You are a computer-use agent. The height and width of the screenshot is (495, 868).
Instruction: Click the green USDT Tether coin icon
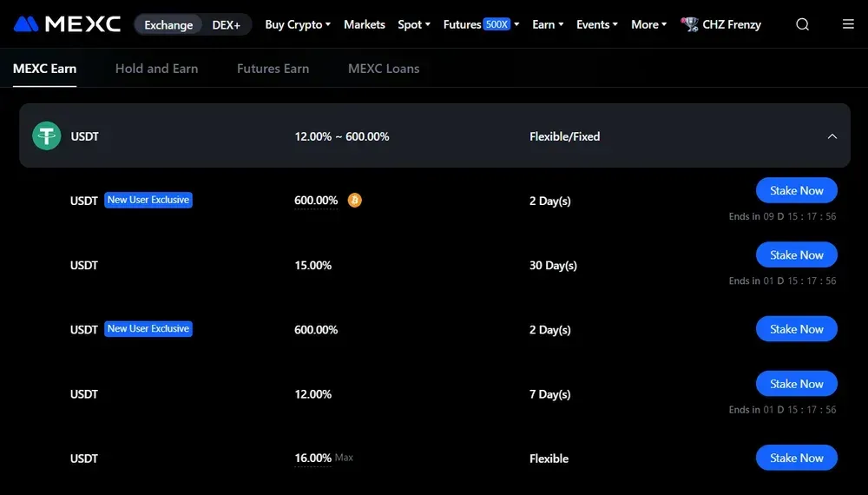[47, 135]
